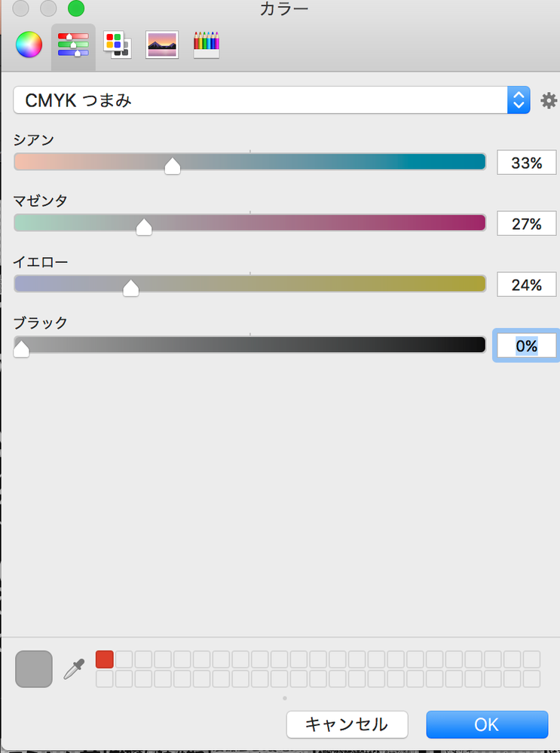Select the yellow 24% value field
Viewport: 560px width, 753px height.
click(526, 284)
